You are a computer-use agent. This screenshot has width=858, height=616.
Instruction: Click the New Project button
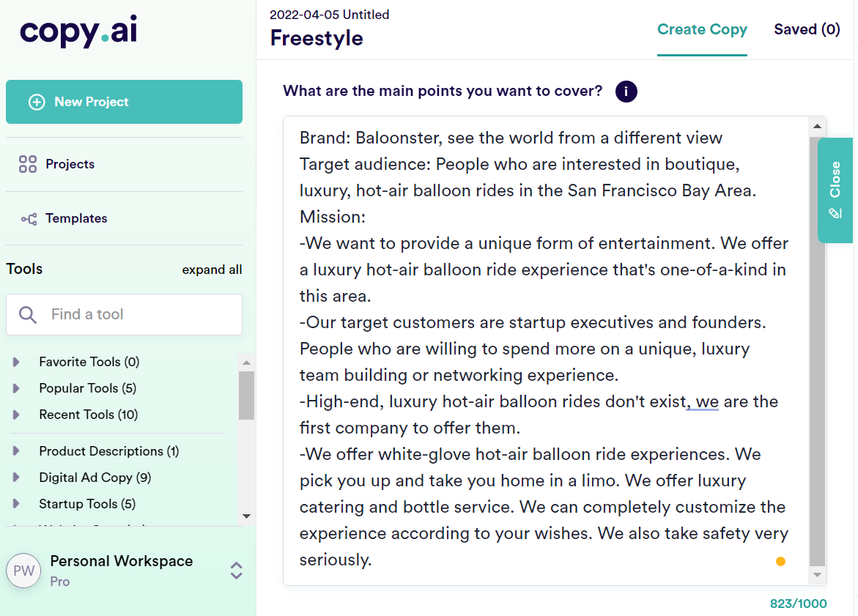point(125,102)
